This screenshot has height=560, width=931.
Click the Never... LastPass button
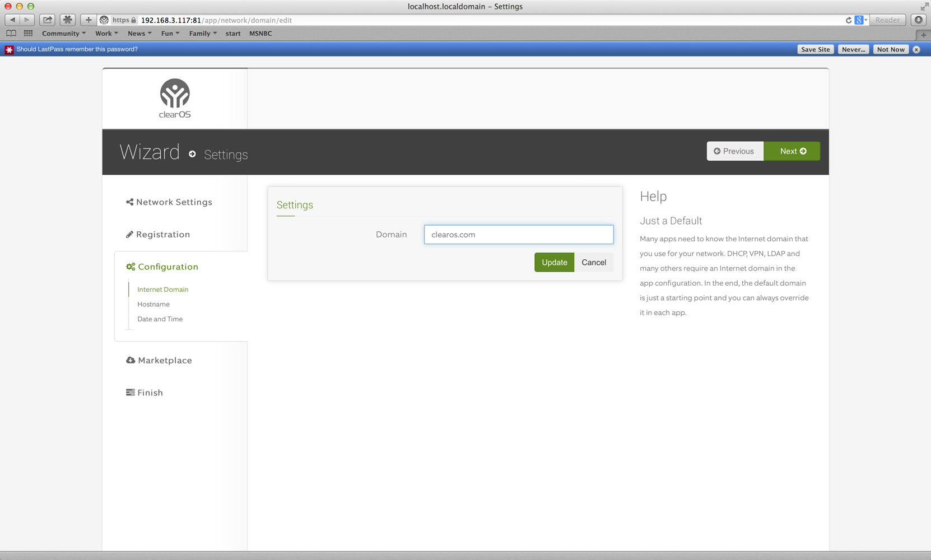(x=853, y=49)
